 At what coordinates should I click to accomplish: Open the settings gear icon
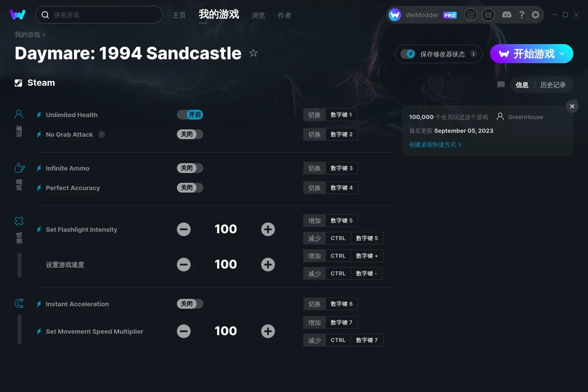click(x=536, y=15)
